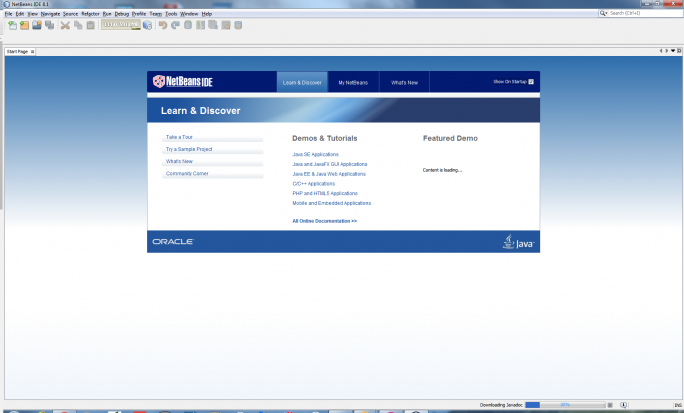Open the documents list dropdown arrow

tap(673, 51)
